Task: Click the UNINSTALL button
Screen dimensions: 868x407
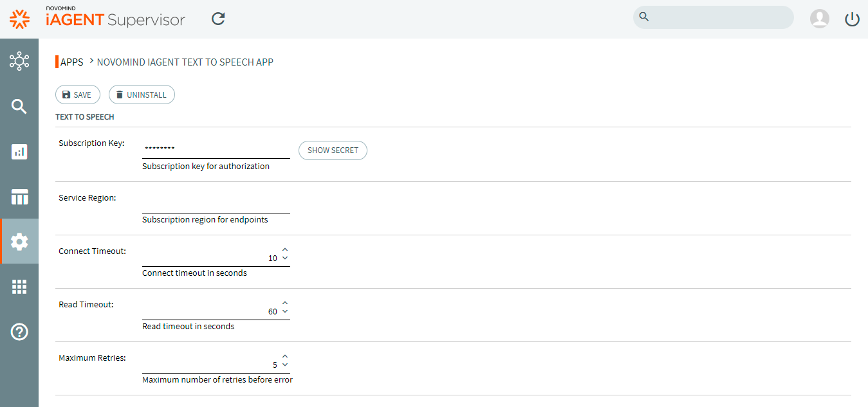Action: tap(142, 95)
